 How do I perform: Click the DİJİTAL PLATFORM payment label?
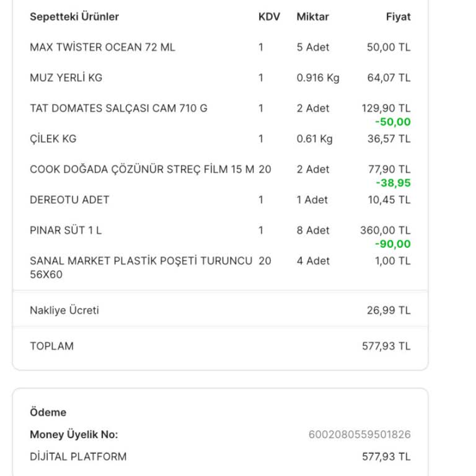78,457
